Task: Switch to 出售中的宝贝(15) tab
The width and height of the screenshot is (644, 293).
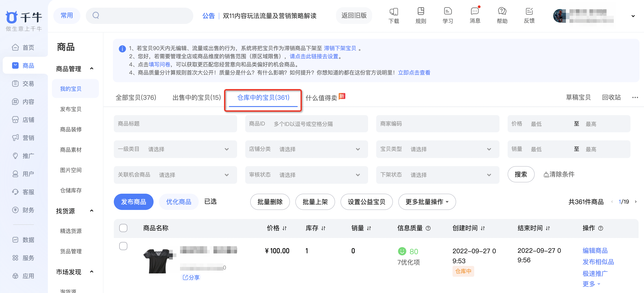Action: click(x=197, y=98)
